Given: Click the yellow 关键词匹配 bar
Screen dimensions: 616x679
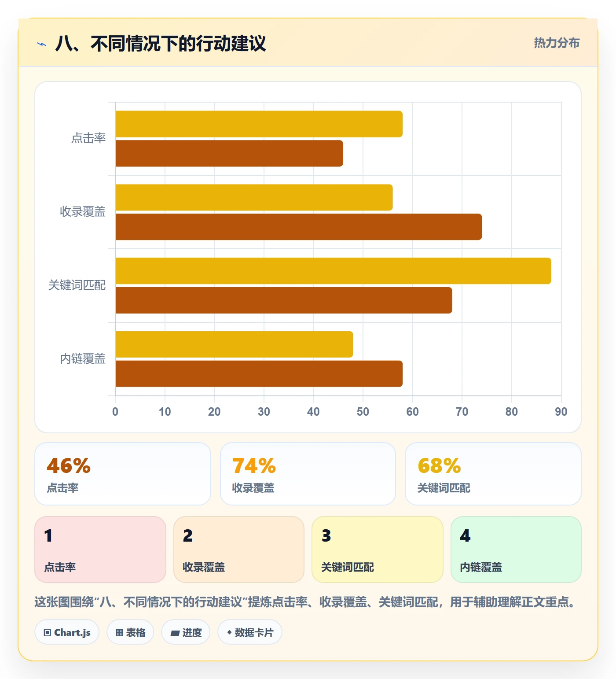Looking at the screenshot, I should coord(333,271).
